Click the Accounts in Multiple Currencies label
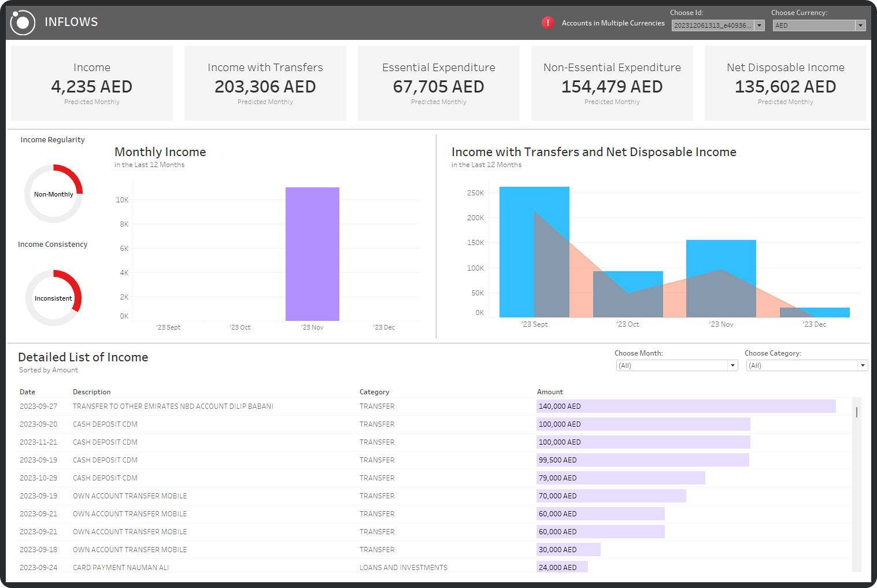Screen dimensions: 877x588 613,23
